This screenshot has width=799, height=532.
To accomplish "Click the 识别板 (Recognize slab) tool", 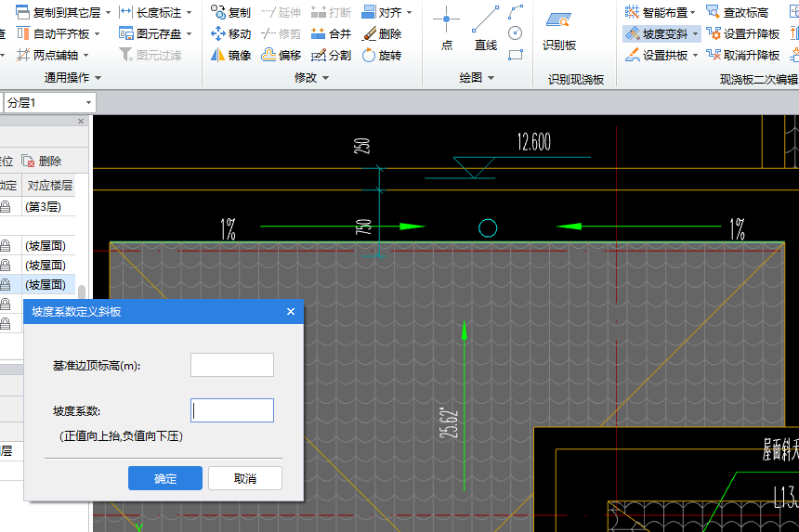I will [559, 31].
